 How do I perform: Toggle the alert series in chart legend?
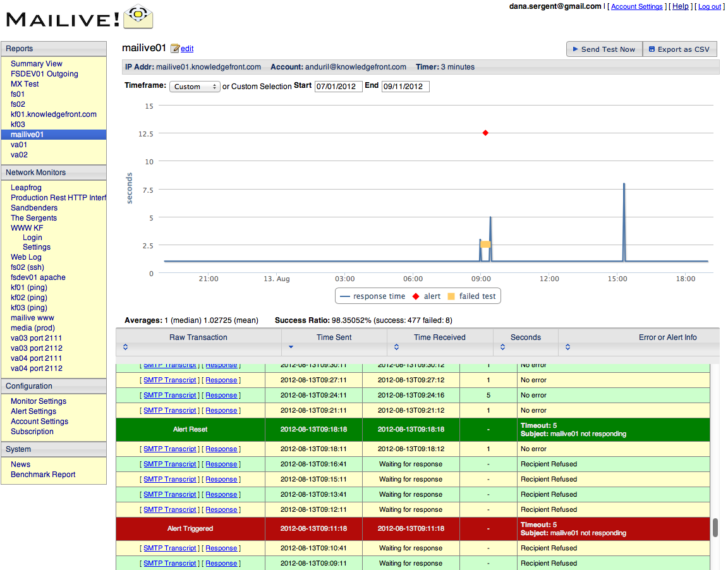[x=427, y=296]
